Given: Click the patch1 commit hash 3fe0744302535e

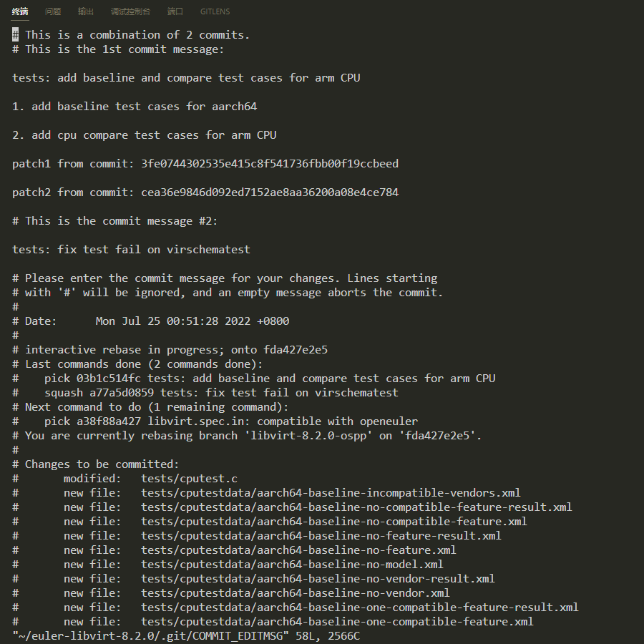Looking at the screenshot, I should [270, 164].
